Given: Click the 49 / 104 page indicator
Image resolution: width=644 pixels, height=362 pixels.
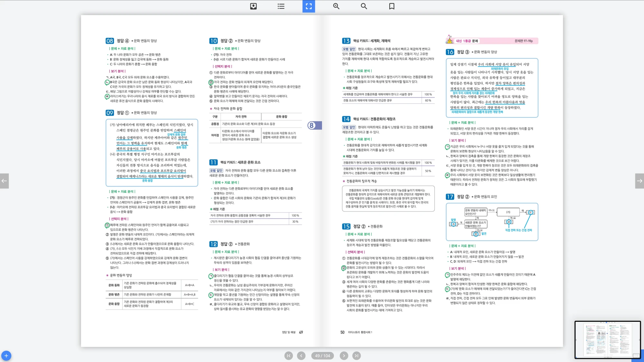Looking at the screenshot, I should 322,356.
